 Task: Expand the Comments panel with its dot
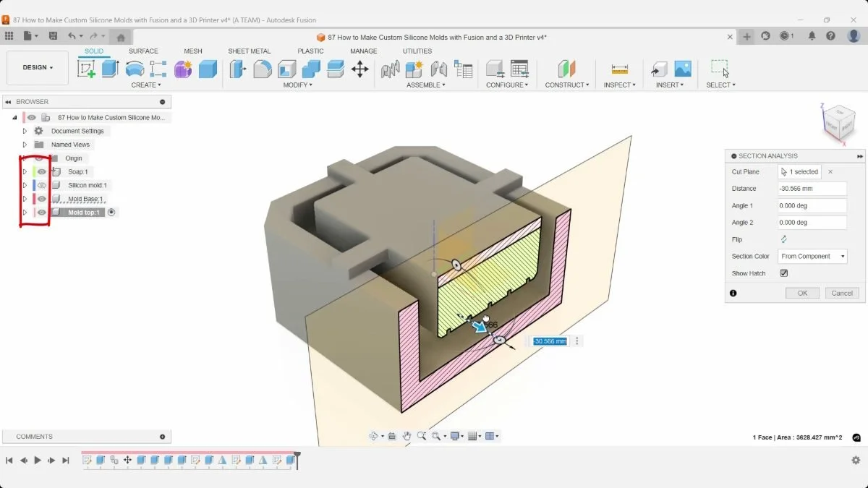click(x=162, y=437)
